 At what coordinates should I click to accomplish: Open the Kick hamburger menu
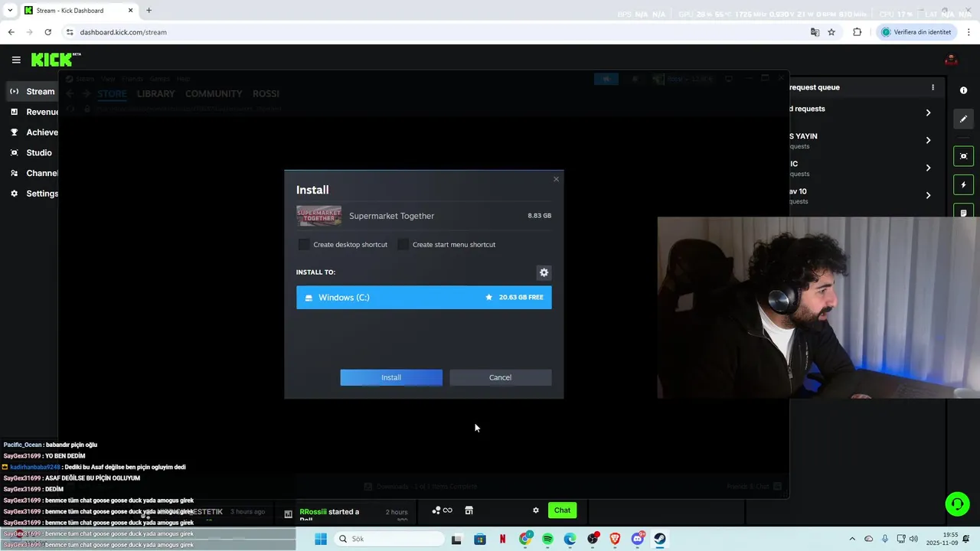point(16,60)
